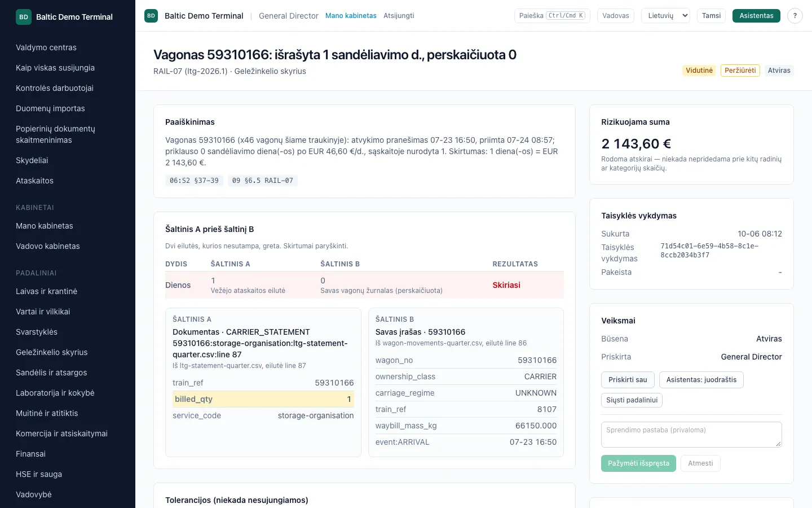Open Valdymo centras in sidebar
The height and width of the screenshot is (508, 812).
click(46, 47)
